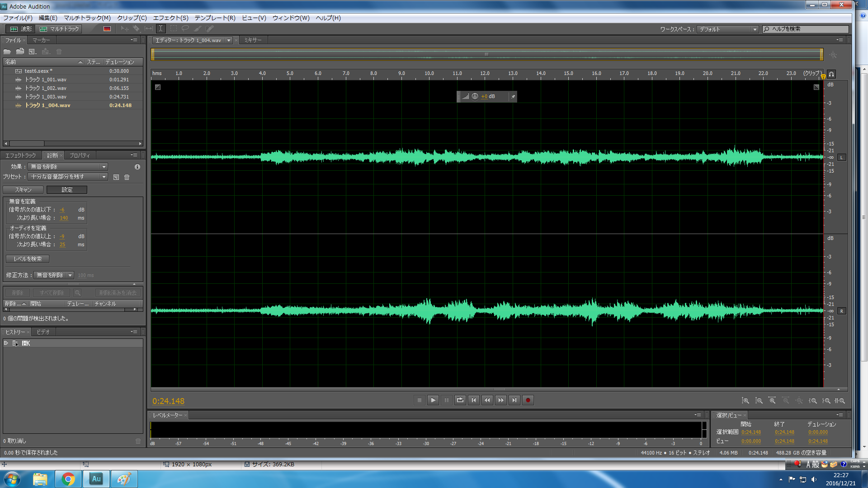Screen dimensions: 868x488
Task: Move playhead to previous with skip-back button
Action: [x=474, y=400]
